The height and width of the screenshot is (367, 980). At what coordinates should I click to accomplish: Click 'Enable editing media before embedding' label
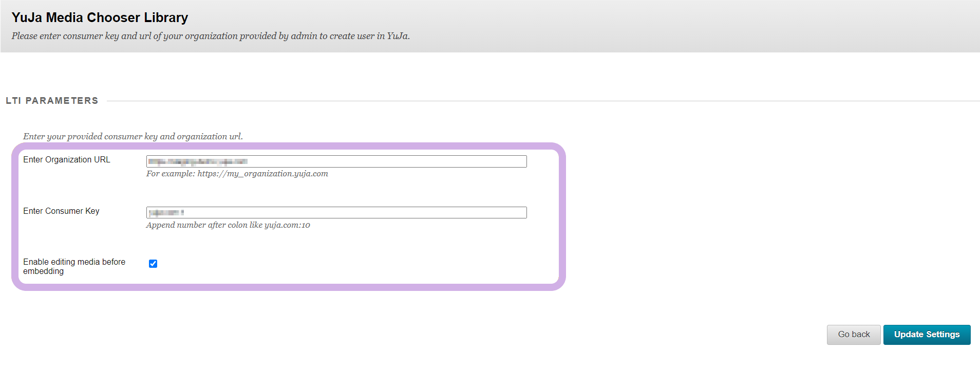(x=74, y=267)
